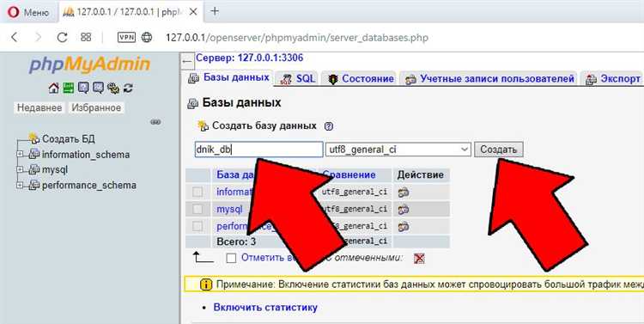Open Состояние tab

click(x=361, y=78)
